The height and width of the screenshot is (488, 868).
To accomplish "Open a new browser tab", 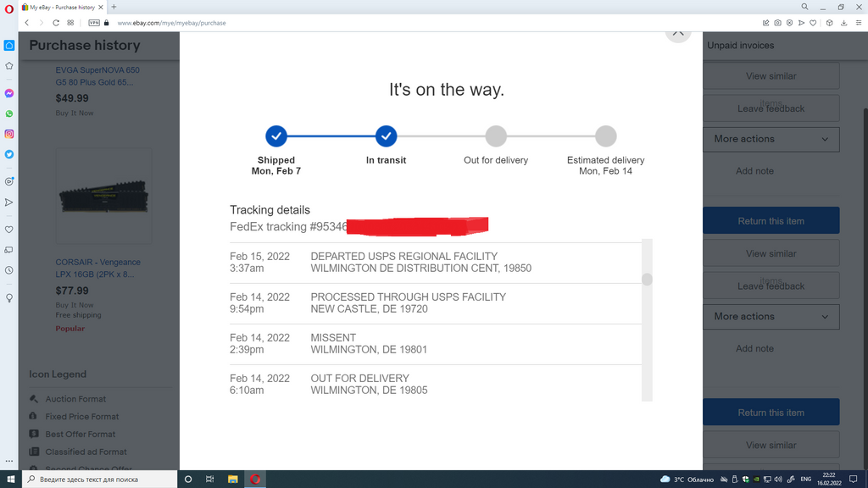I will click(x=114, y=7).
